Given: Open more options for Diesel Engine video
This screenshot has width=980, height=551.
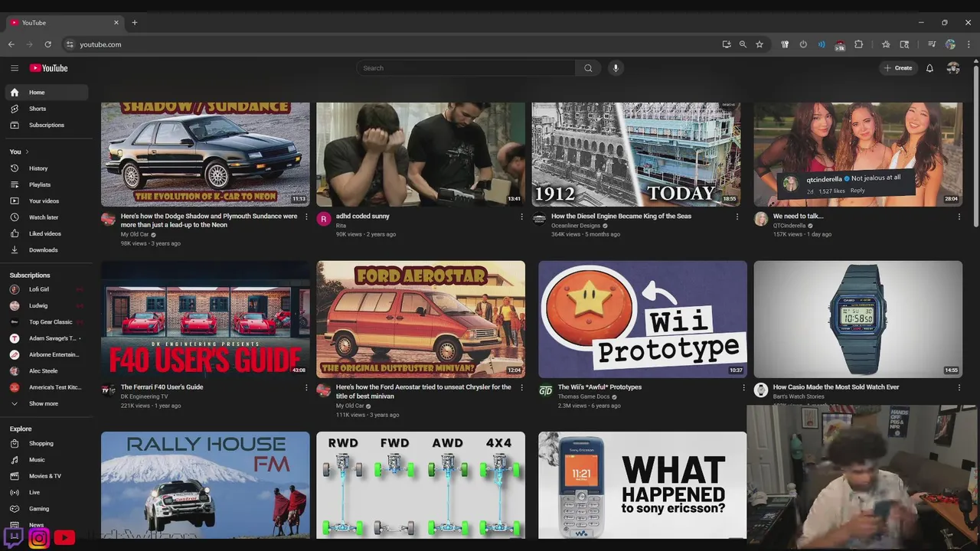Looking at the screenshot, I should (x=737, y=217).
